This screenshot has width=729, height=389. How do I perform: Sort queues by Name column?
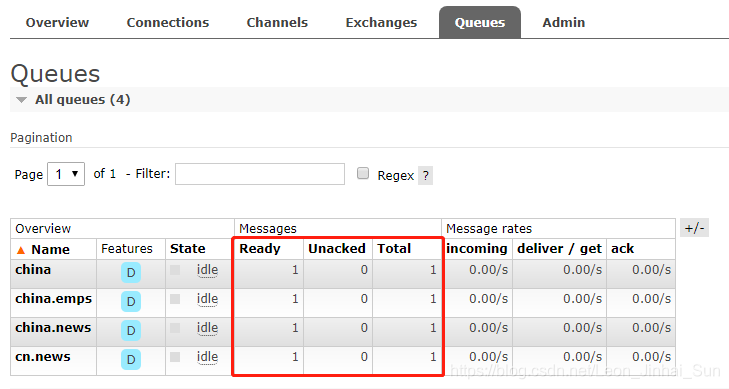point(50,250)
